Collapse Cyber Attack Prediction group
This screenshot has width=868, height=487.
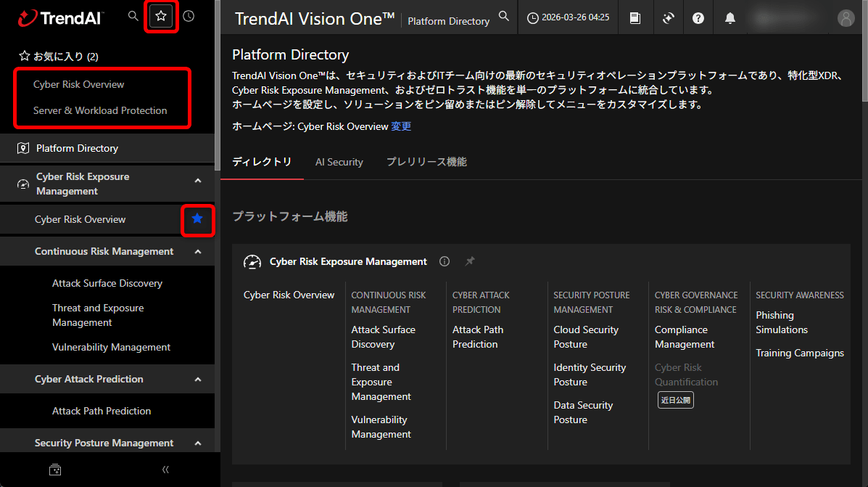(198, 380)
